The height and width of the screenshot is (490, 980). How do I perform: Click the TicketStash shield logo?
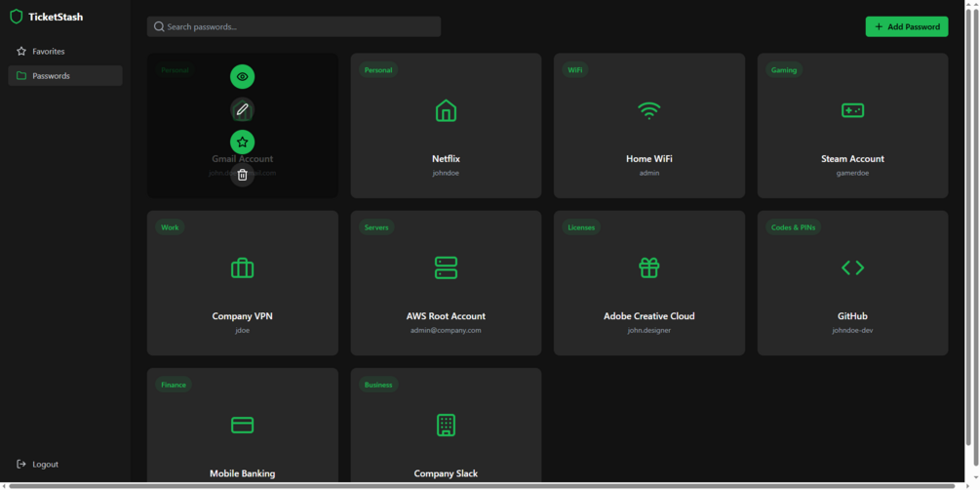coord(17,17)
